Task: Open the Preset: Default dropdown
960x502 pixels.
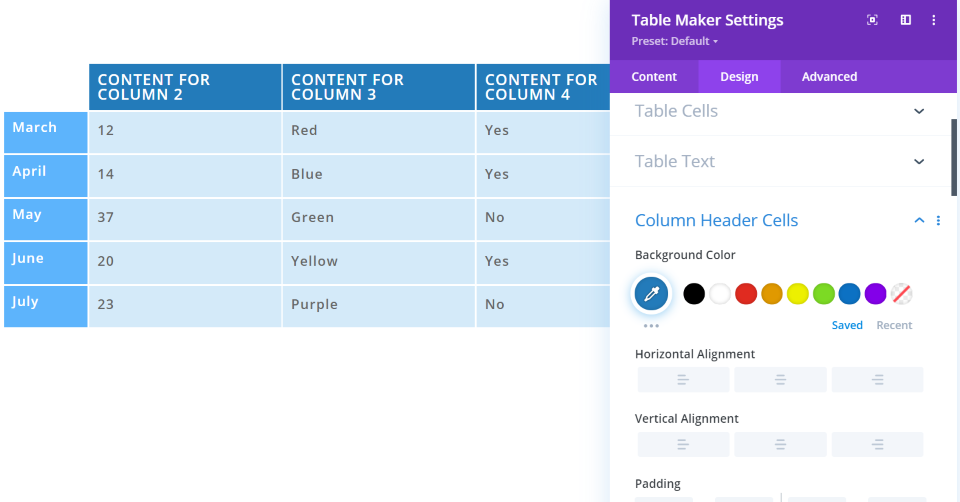Action: 675,41
